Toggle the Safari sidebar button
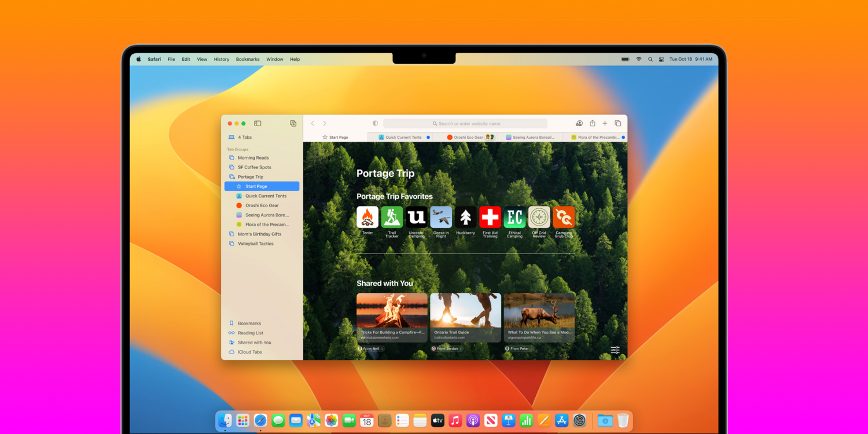Viewport: 868px width, 434px height. click(x=258, y=123)
